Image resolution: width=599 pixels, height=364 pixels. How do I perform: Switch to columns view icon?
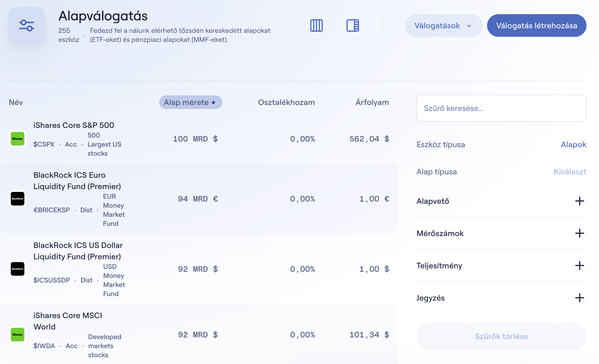[x=316, y=25]
